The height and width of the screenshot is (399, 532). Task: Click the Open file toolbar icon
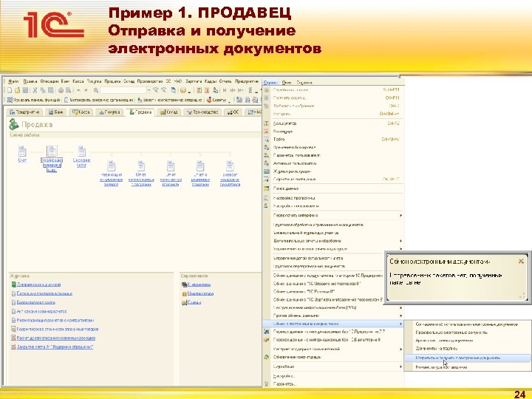(17, 90)
